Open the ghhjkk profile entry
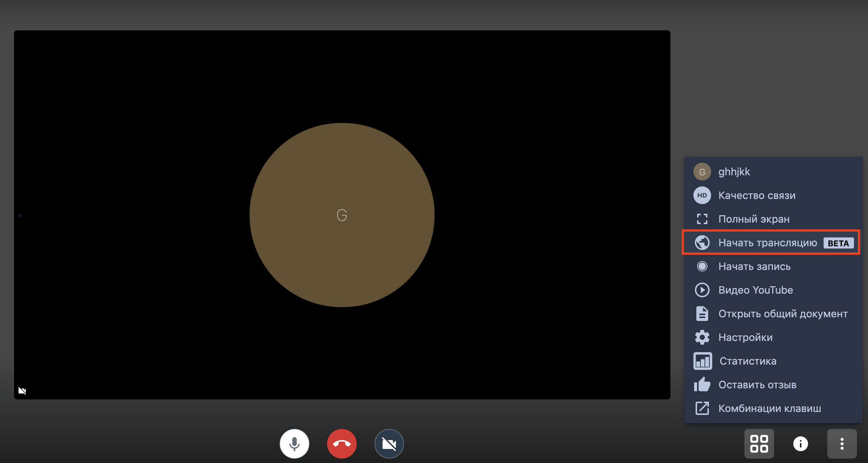This screenshot has height=463, width=868. pos(734,172)
